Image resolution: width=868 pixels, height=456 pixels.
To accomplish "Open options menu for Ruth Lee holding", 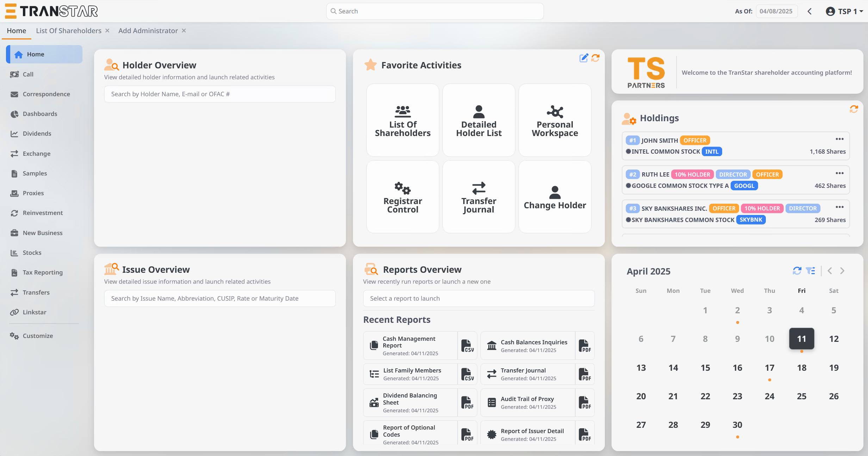I will (839, 173).
